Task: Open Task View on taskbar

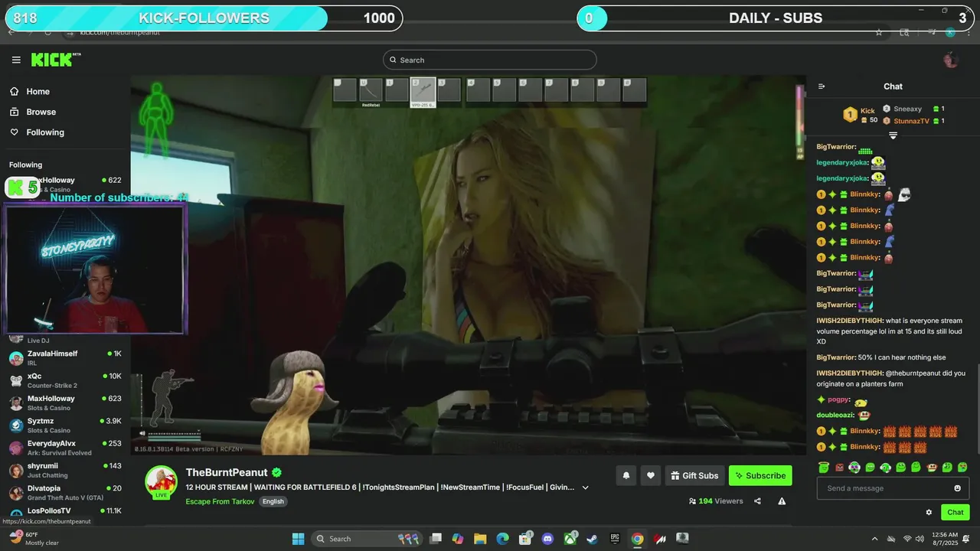Action: [436, 539]
